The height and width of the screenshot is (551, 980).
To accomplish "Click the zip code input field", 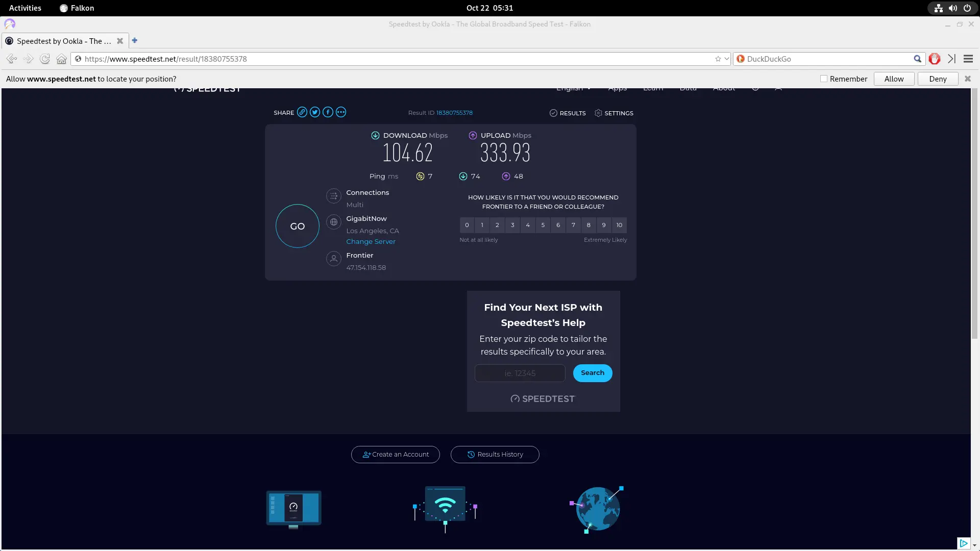I will point(520,373).
